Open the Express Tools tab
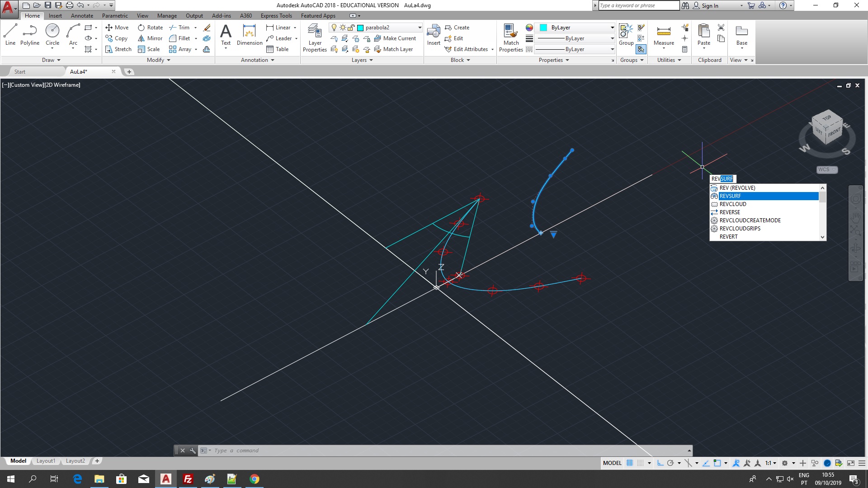This screenshot has width=868, height=488. [x=276, y=16]
